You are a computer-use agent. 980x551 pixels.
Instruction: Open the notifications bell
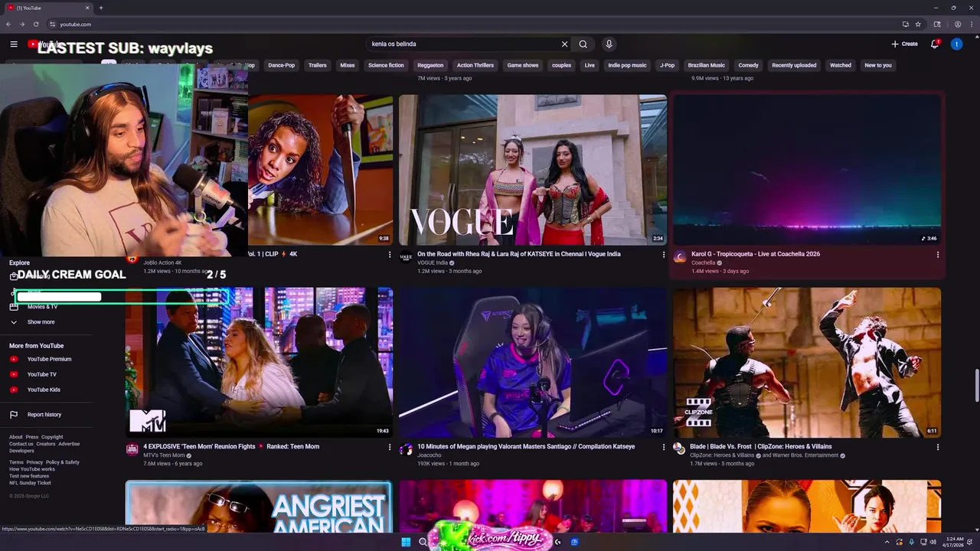(935, 44)
